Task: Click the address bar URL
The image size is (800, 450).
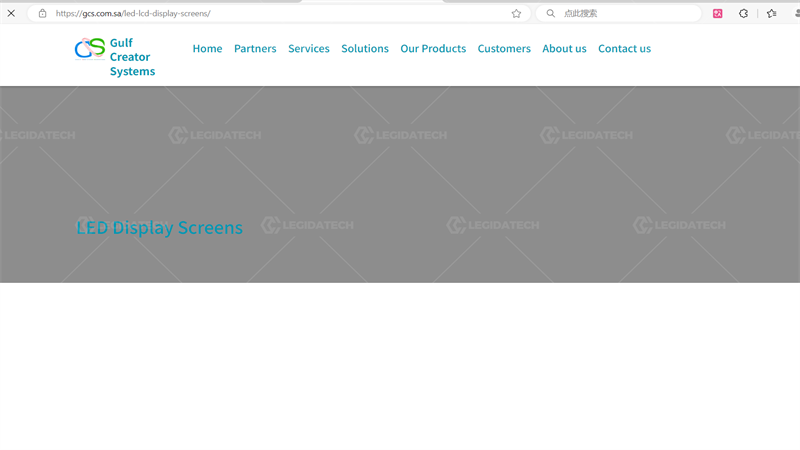Action: coord(133,13)
